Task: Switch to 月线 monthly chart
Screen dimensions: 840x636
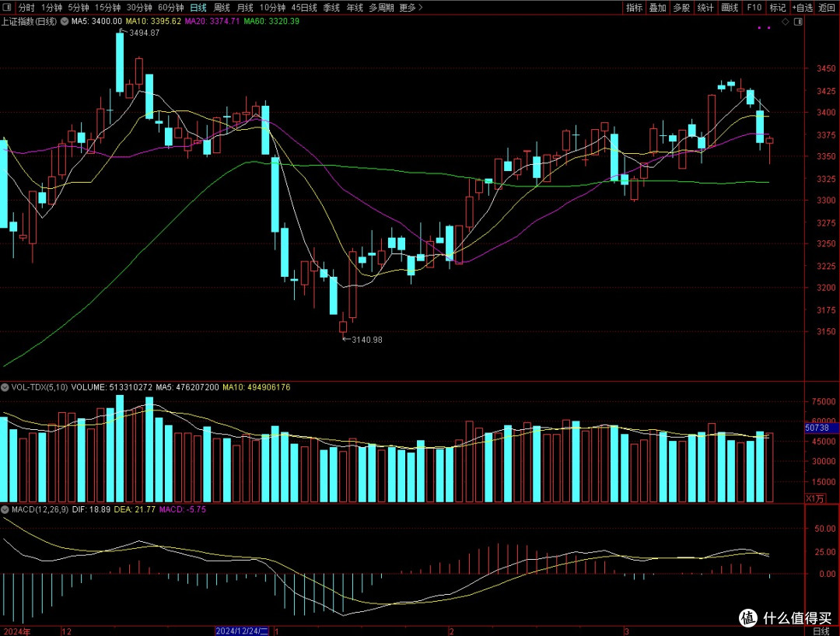Action: 245,8
